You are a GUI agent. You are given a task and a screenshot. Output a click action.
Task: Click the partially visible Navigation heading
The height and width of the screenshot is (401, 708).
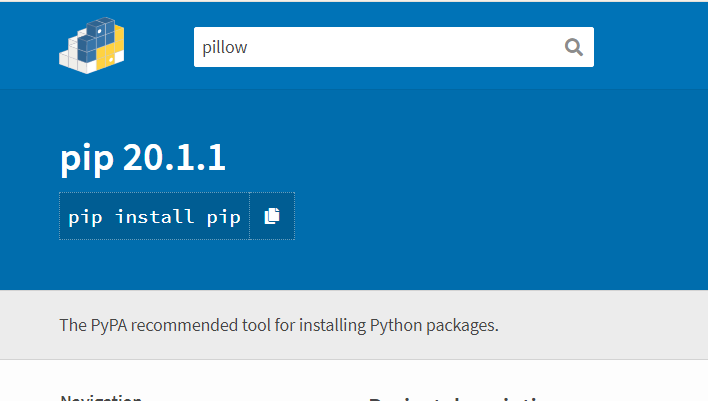101,397
